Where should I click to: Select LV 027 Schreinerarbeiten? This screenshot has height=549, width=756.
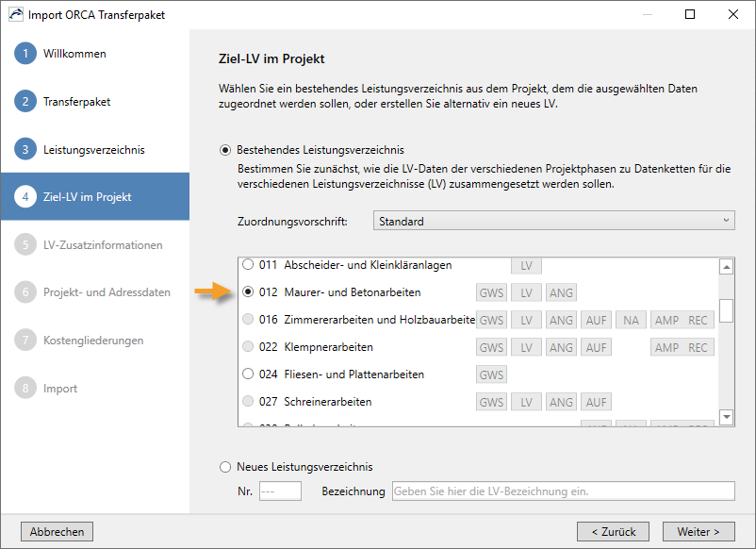[248, 402]
